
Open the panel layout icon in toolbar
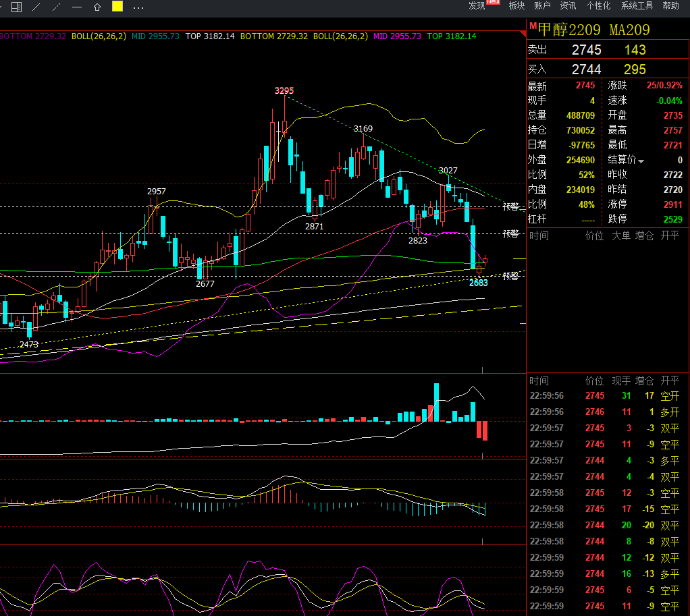point(16,7)
